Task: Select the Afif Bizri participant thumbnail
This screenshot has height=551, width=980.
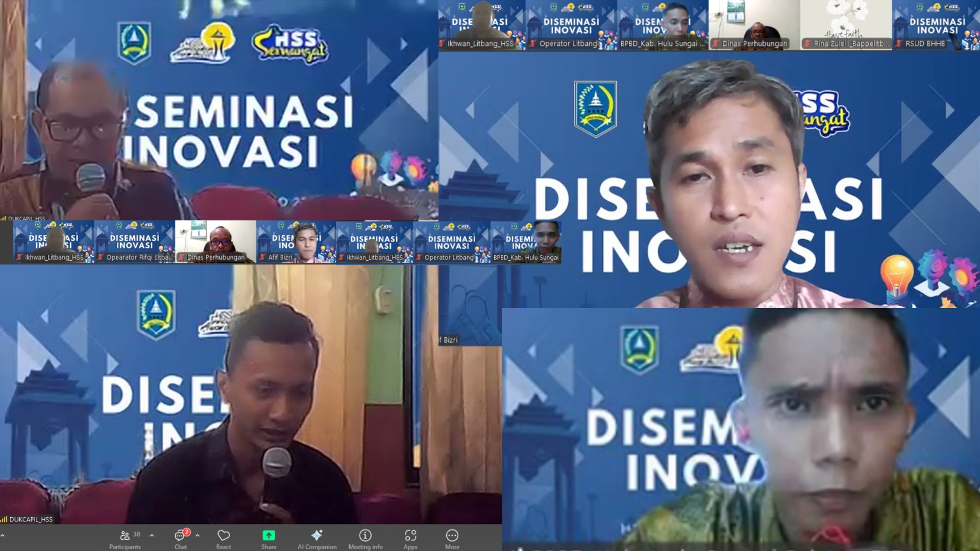Action: click(x=296, y=242)
